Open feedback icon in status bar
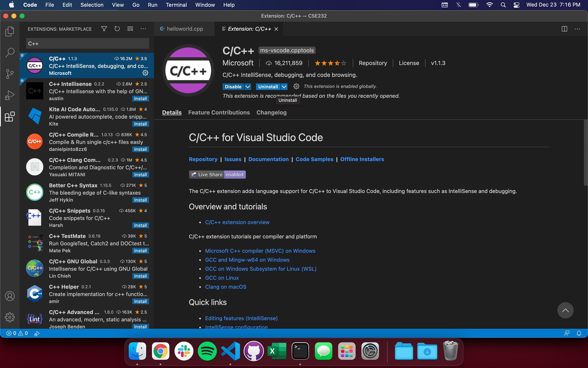The image size is (588, 368). pos(567,333)
